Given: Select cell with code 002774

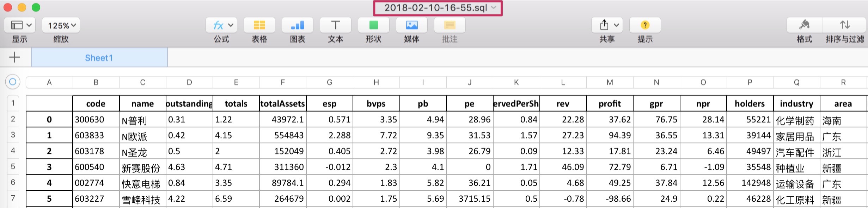Looking at the screenshot, I should 96,183.
